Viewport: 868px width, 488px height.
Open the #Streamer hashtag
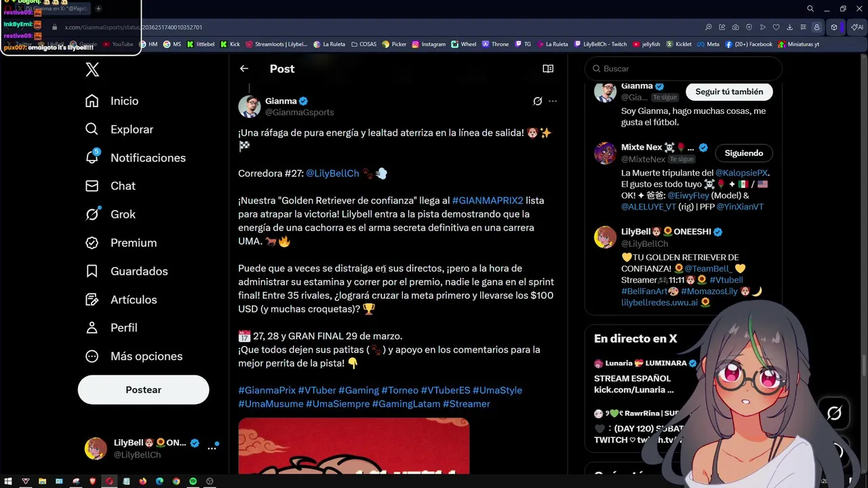pyautogui.click(x=467, y=404)
